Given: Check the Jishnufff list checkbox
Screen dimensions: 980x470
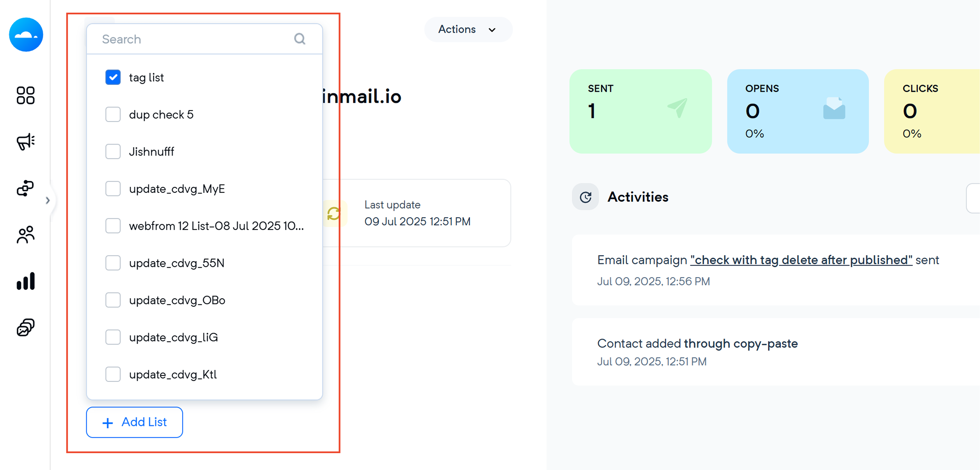Looking at the screenshot, I should click(x=113, y=152).
